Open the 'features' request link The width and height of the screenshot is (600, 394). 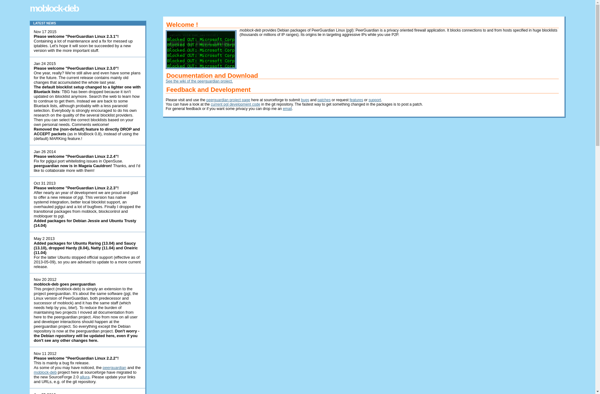(x=356, y=100)
